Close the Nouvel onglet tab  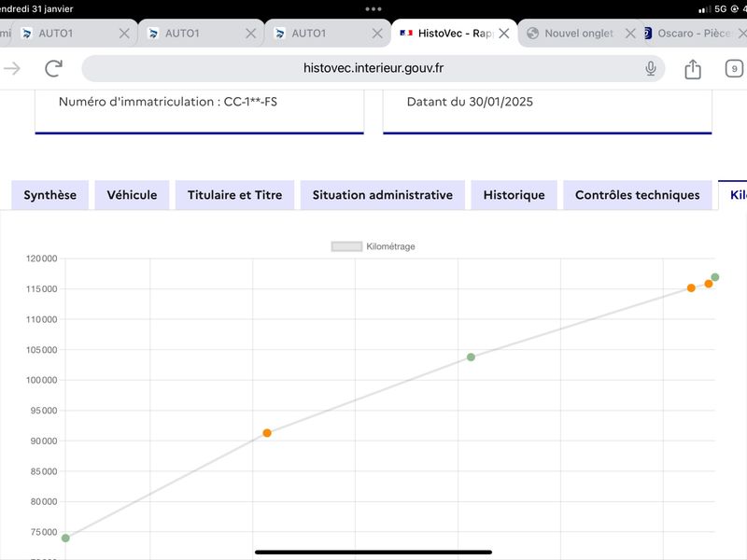630,34
